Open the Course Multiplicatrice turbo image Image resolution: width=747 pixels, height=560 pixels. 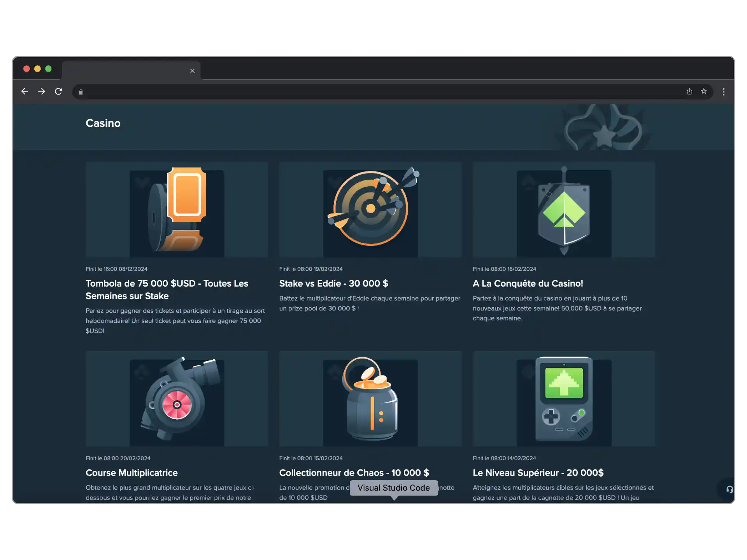(x=177, y=399)
